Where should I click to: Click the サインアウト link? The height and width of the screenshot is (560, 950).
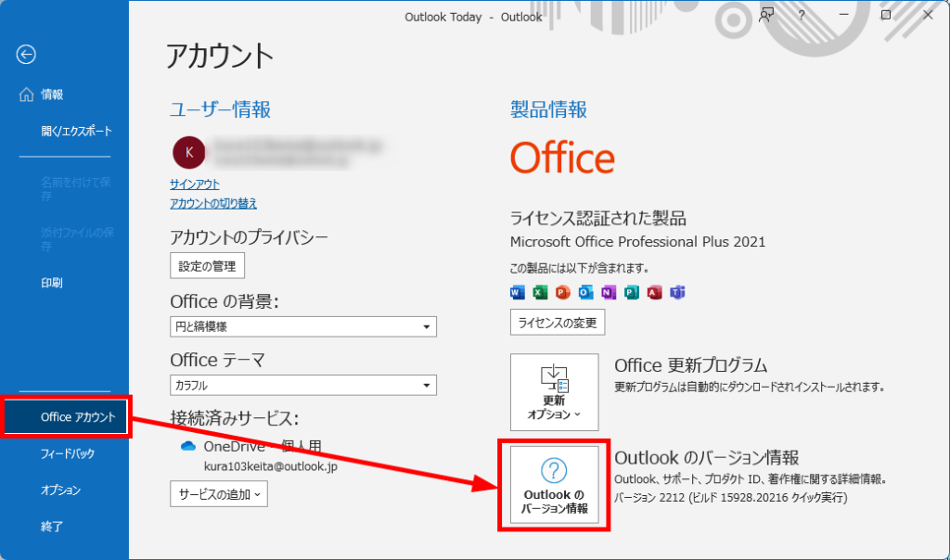(195, 185)
